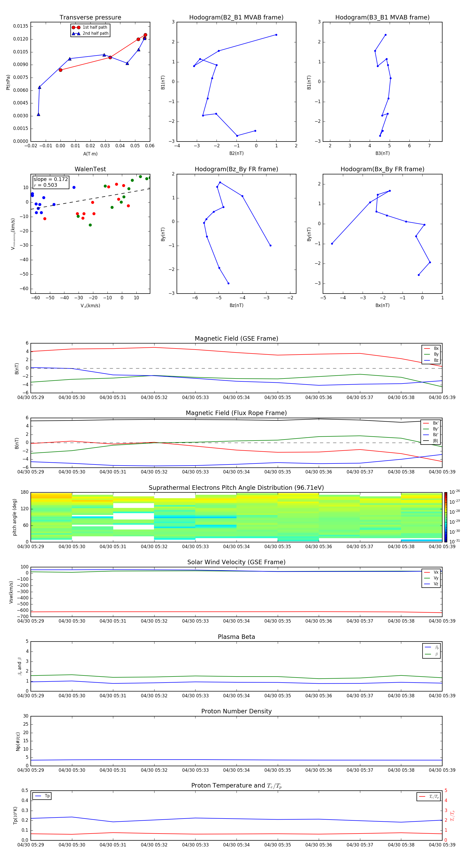Click the Suprathermal Electrons Pitch Angle Distribution title
Screen dimensions: 473x868
[x=236, y=488]
